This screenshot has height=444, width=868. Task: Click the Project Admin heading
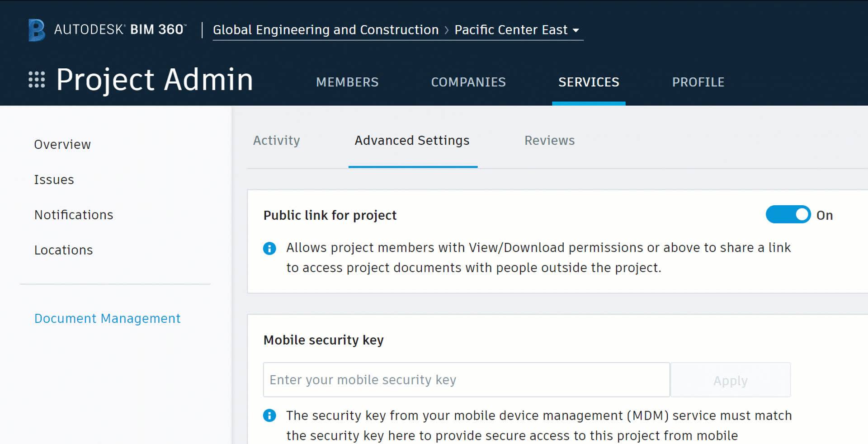click(155, 80)
